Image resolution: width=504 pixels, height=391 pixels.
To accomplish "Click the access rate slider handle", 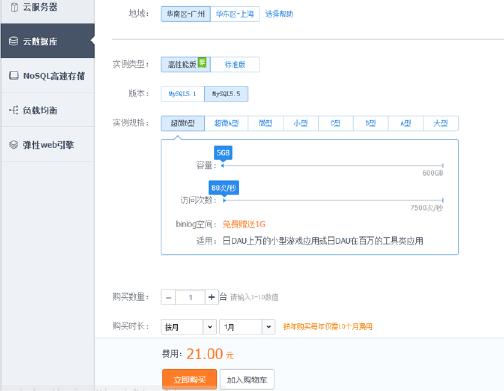I will (224, 200).
